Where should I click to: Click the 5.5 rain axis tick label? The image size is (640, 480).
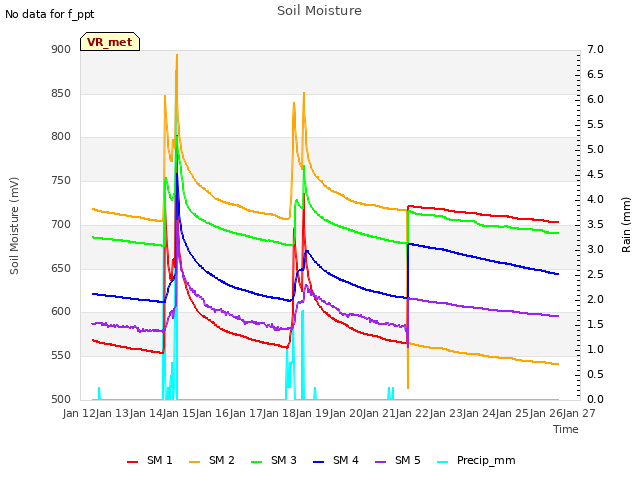(595, 124)
